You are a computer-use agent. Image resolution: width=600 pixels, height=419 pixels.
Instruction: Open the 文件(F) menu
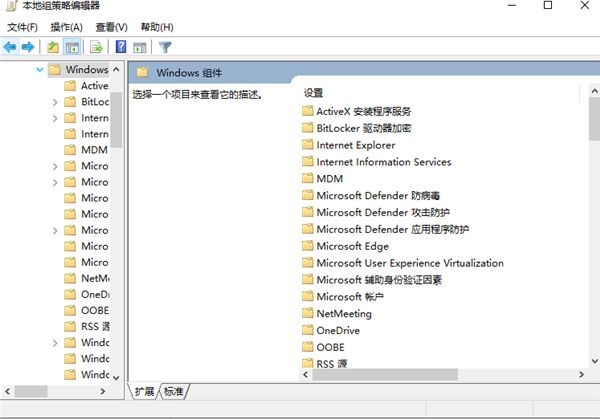point(22,26)
